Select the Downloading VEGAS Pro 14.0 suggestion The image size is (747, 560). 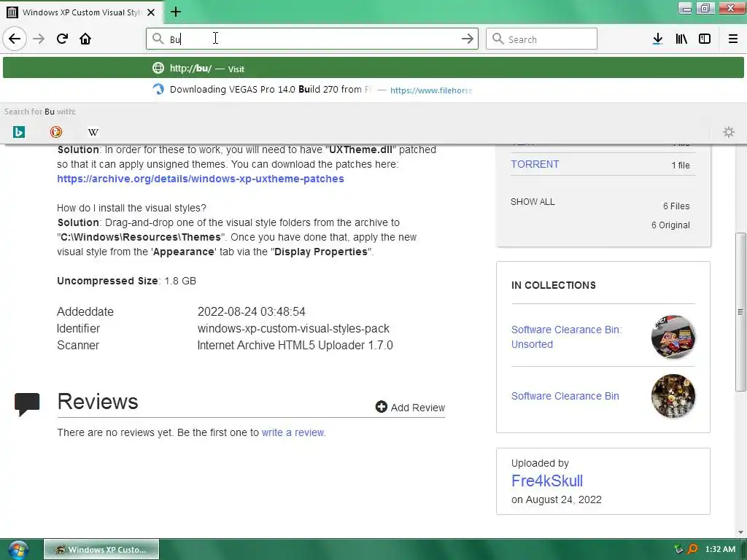pos(373,90)
